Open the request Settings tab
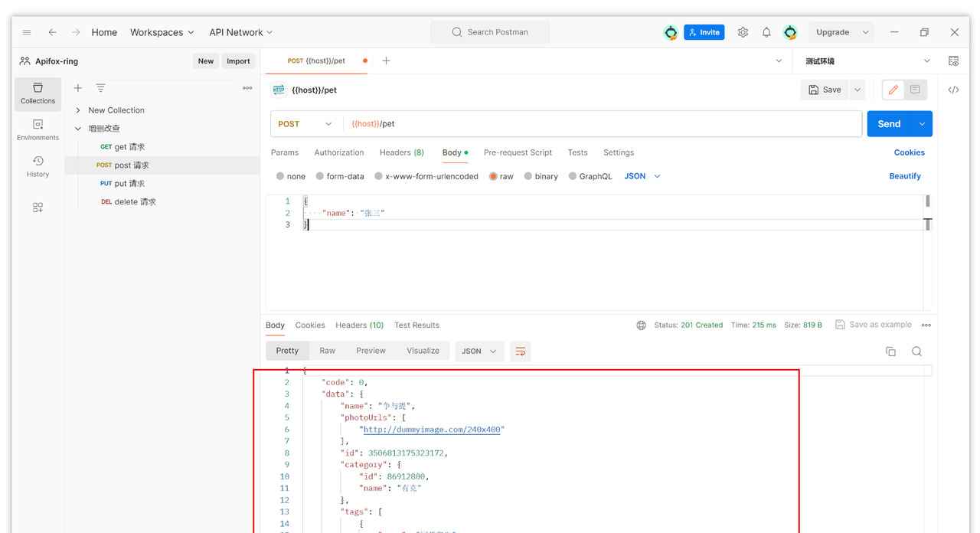 coord(619,152)
